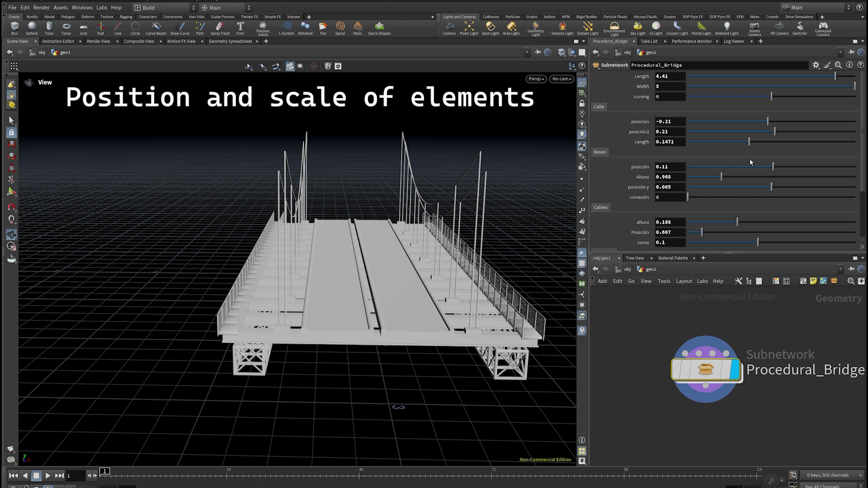Jump to last frame
This screenshot has height=488, width=868.
click(x=59, y=475)
